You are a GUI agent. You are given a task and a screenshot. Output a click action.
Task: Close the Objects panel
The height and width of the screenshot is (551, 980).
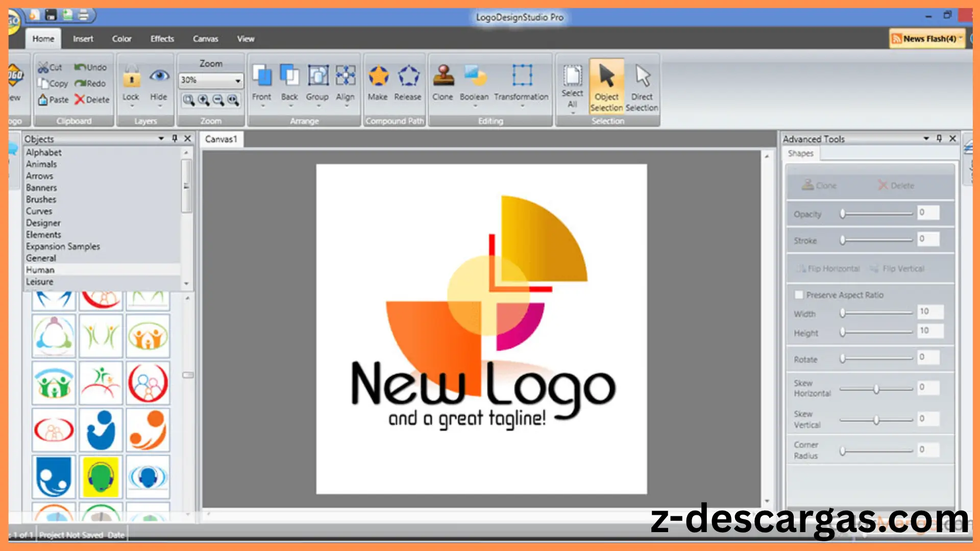pos(187,138)
